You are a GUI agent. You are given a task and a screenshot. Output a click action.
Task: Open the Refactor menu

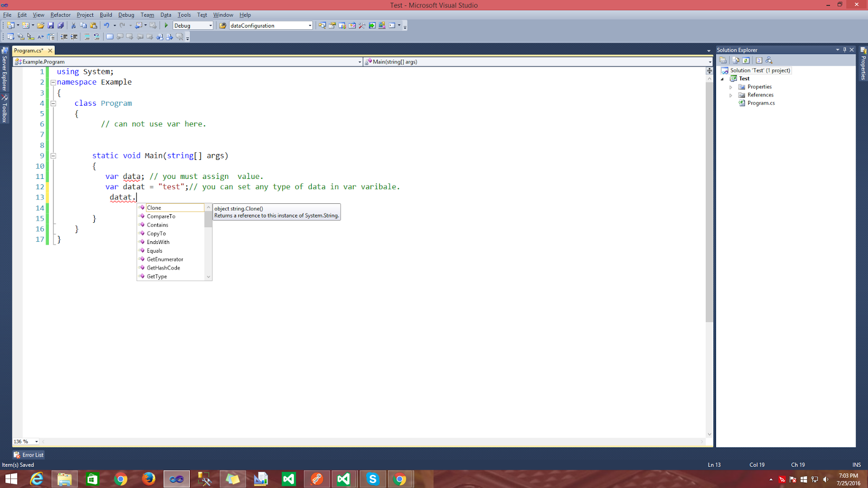[60, 15]
